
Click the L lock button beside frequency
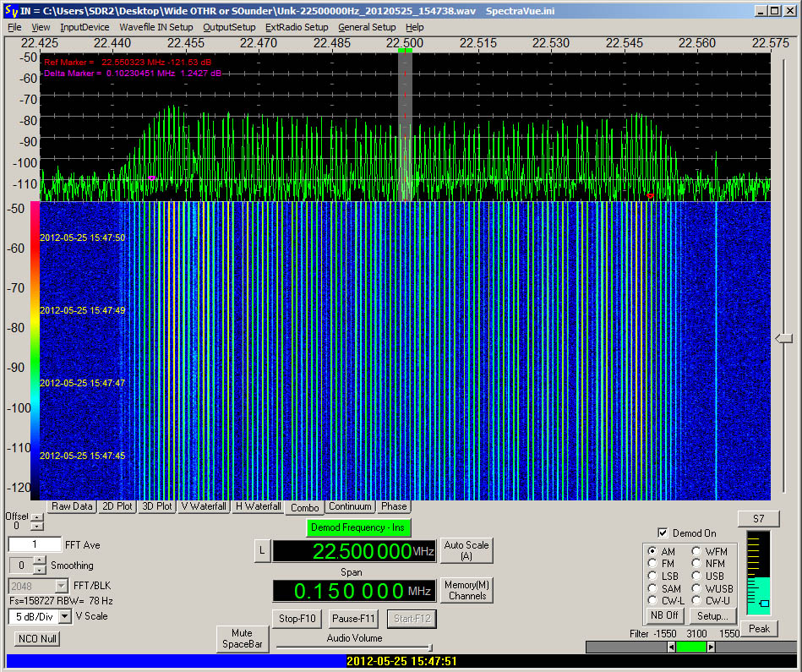pyautogui.click(x=262, y=551)
